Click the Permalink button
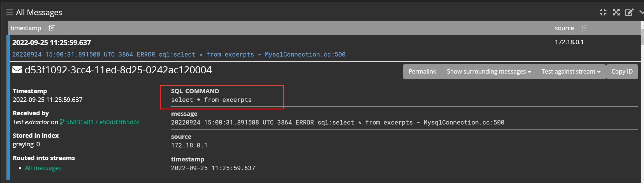This screenshot has height=183, width=644. click(422, 72)
